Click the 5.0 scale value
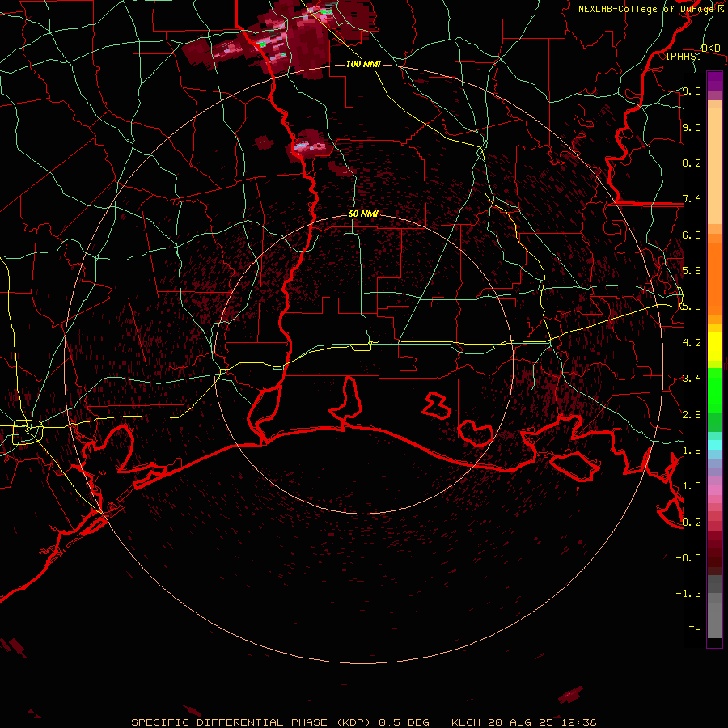This screenshot has width=728, height=728. (x=692, y=307)
